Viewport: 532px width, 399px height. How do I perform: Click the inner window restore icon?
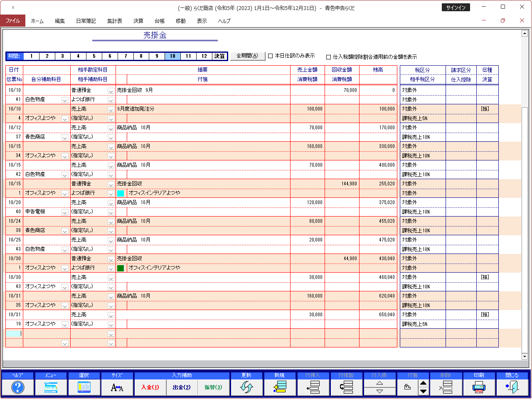503,20
